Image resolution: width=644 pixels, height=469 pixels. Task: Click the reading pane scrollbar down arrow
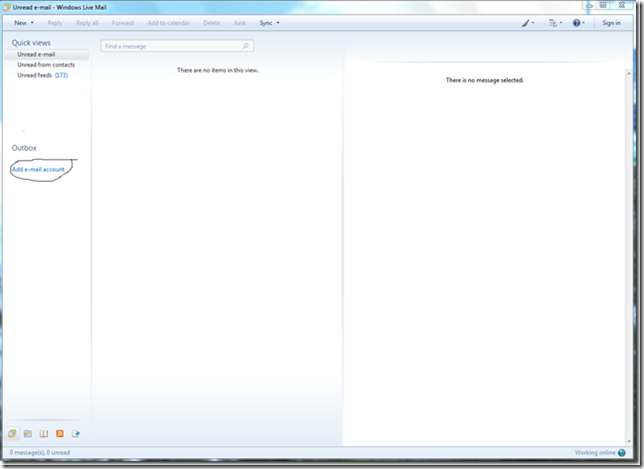[x=628, y=441]
